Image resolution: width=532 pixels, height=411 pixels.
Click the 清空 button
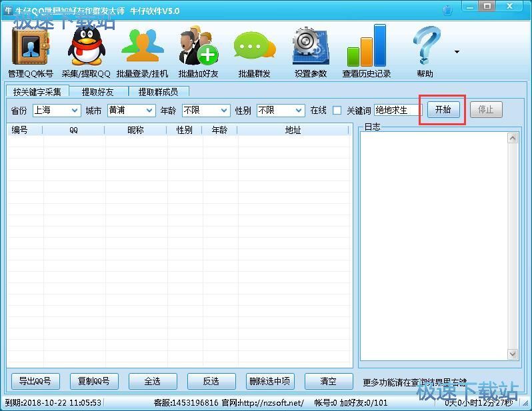click(x=329, y=381)
